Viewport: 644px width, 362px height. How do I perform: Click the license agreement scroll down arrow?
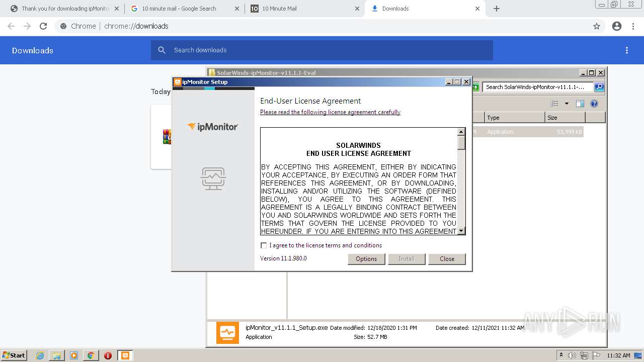tap(461, 231)
